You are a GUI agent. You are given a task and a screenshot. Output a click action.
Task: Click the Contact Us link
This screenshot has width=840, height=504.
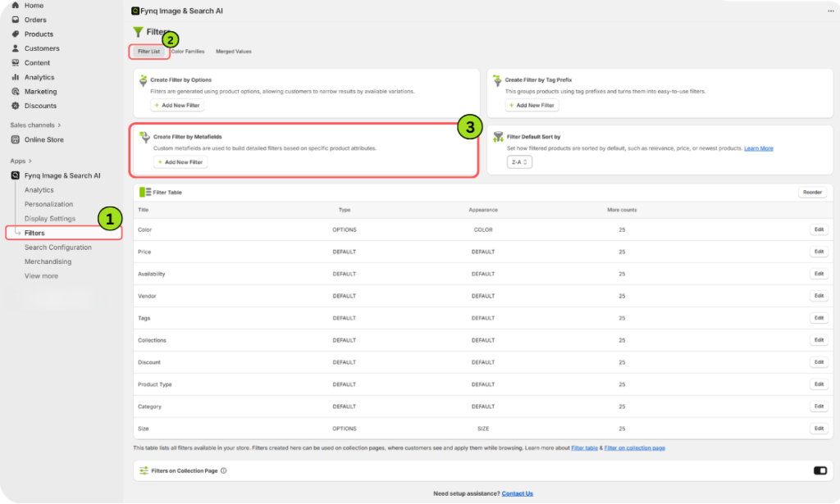pos(518,494)
